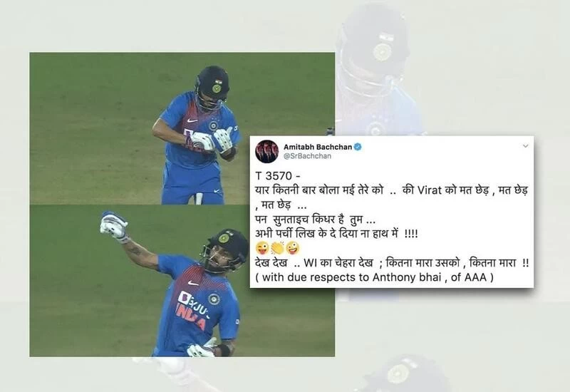Click the BCCI emblem on bottom photo helmet
Viewport: 570px width, 392px height.
tap(224, 238)
